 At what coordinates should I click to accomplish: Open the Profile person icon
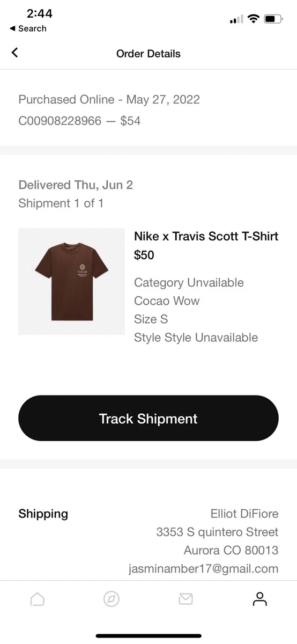tap(260, 599)
